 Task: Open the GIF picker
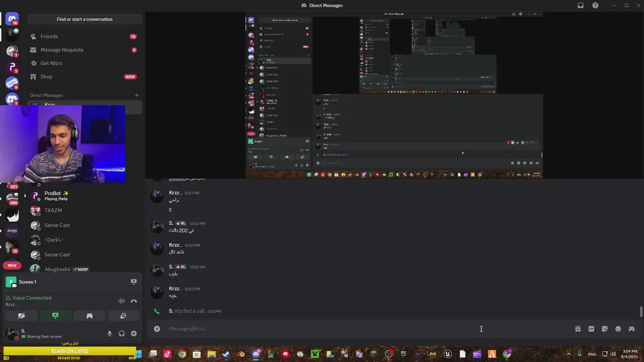coord(591,329)
